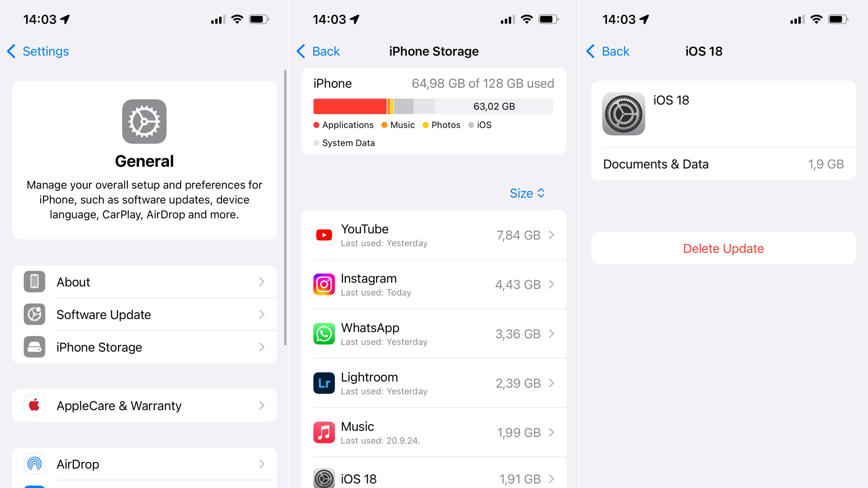Expand Size sort order options
Screen dimensions: 868x488
pos(527,192)
